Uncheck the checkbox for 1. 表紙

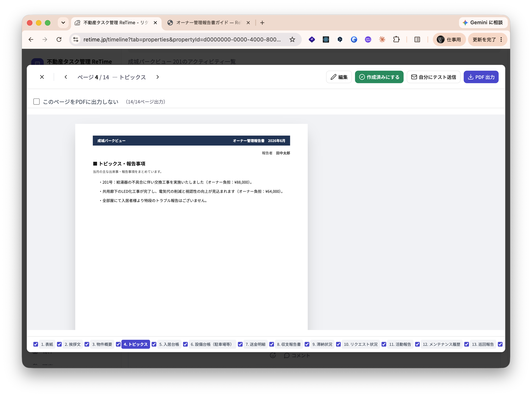point(36,344)
